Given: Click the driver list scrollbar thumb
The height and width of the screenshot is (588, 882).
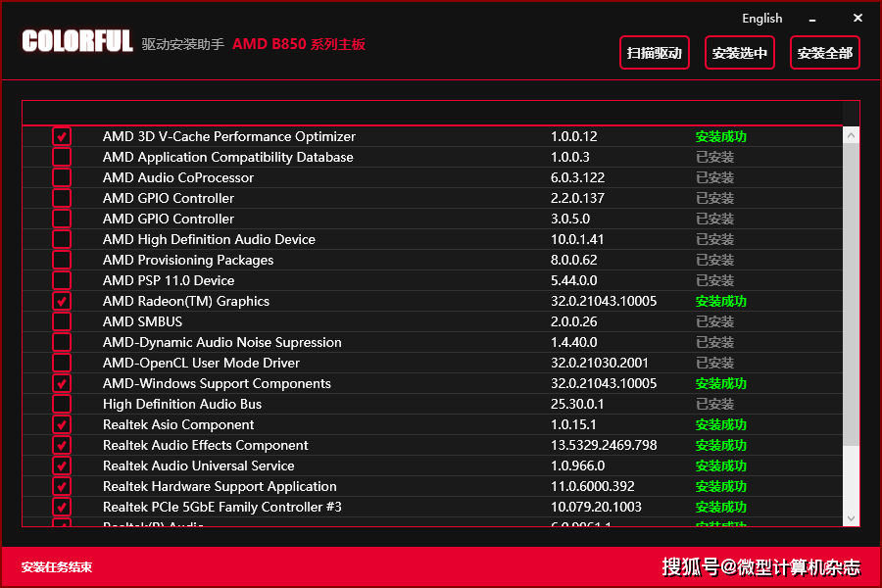Looking at the screenshot, I should (x=851, y=294).
